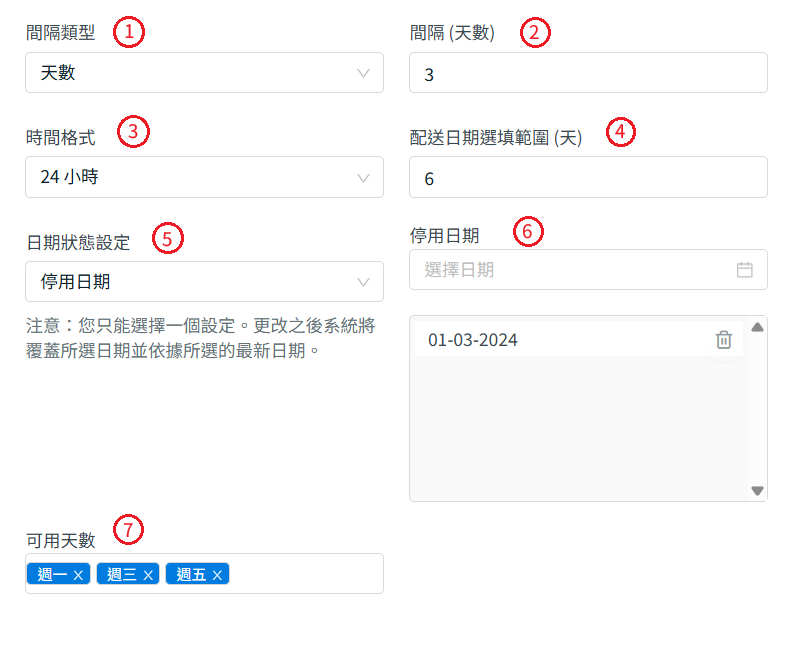789x667 pixels.
Task: Click the 週五 tag label
Action: tap(191, 574)
